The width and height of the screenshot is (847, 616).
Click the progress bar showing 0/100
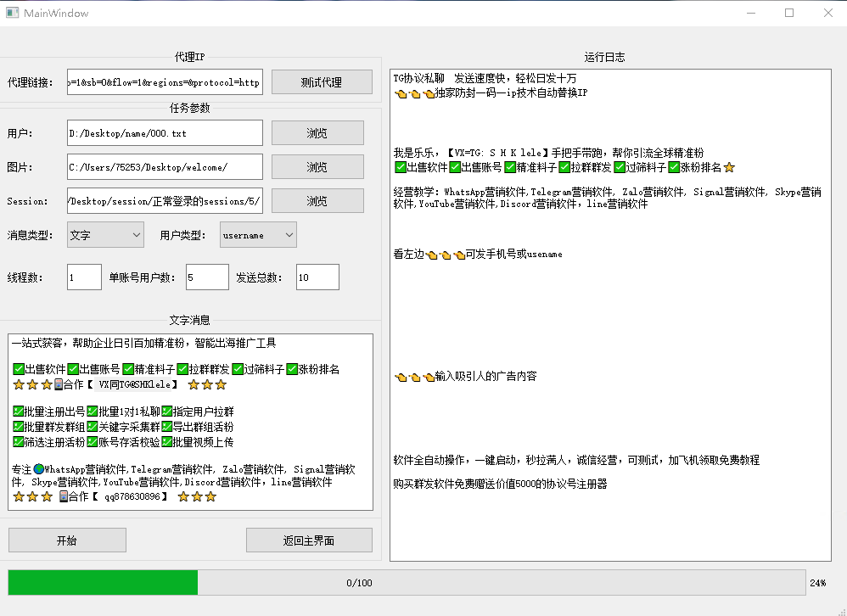click(407, 583)
